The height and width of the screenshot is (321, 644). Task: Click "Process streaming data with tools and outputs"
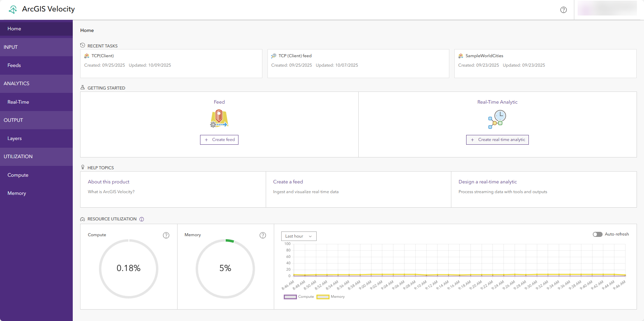click(503, 192)
